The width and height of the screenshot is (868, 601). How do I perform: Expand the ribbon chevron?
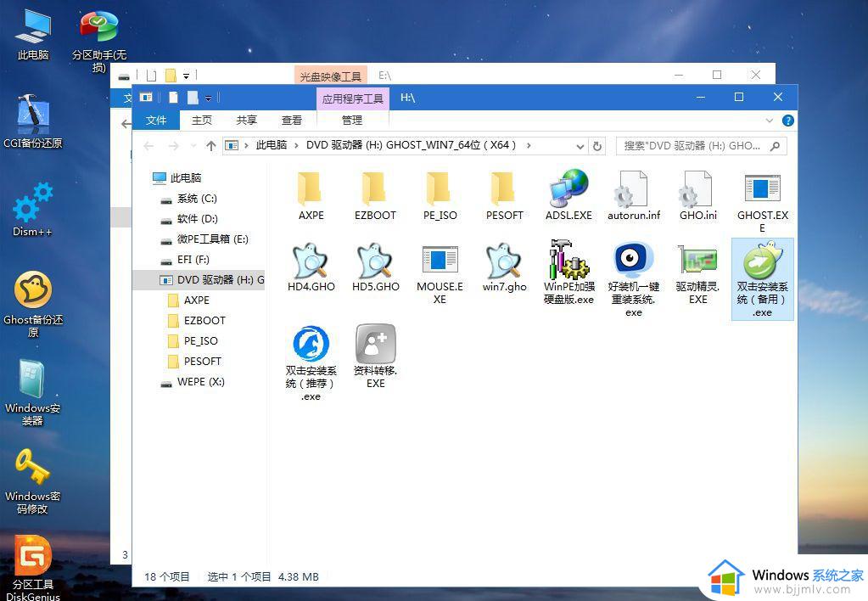pos(770,121)
